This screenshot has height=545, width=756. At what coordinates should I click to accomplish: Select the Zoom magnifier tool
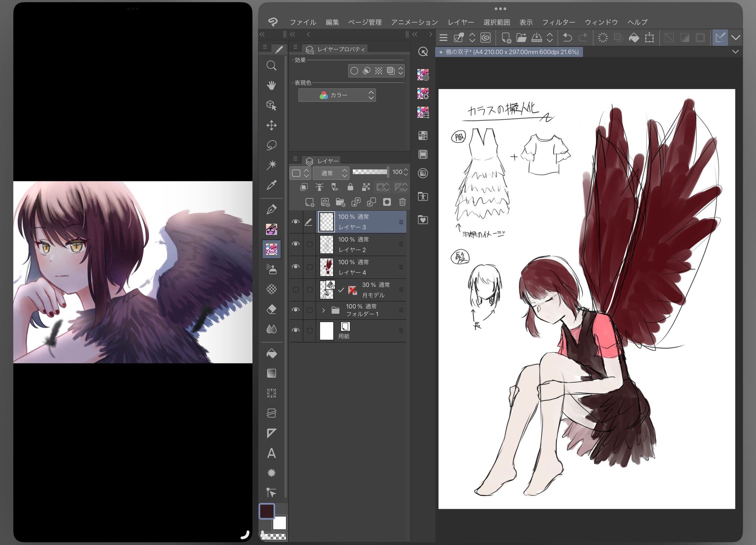click(x=271, y=65)
